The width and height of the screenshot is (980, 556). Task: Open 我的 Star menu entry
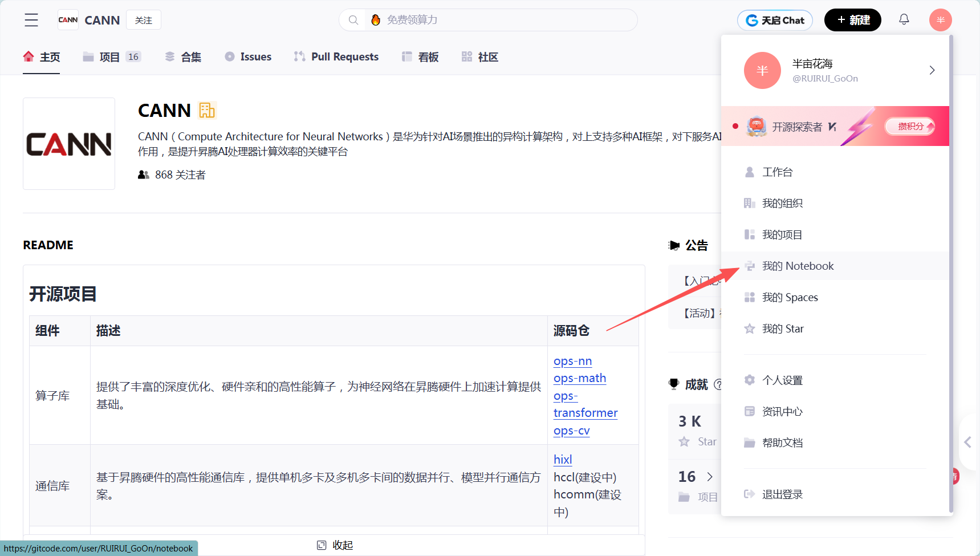[835, 328]
